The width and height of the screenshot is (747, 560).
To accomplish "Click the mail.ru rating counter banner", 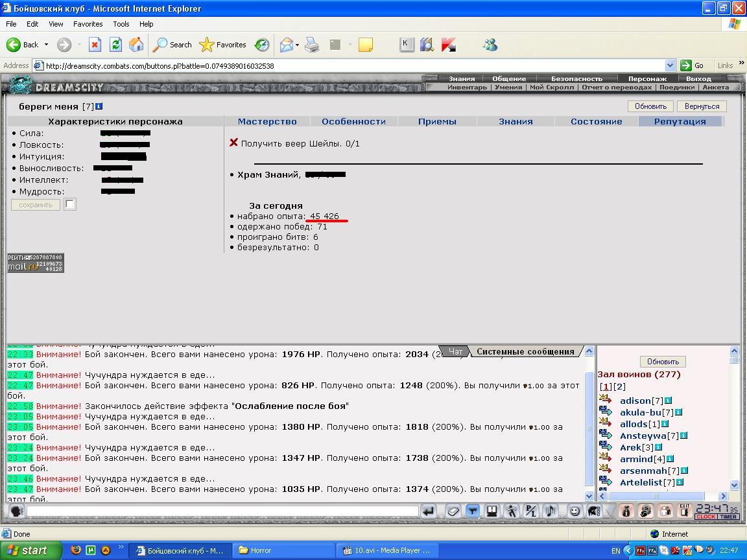I will [35, 263].
